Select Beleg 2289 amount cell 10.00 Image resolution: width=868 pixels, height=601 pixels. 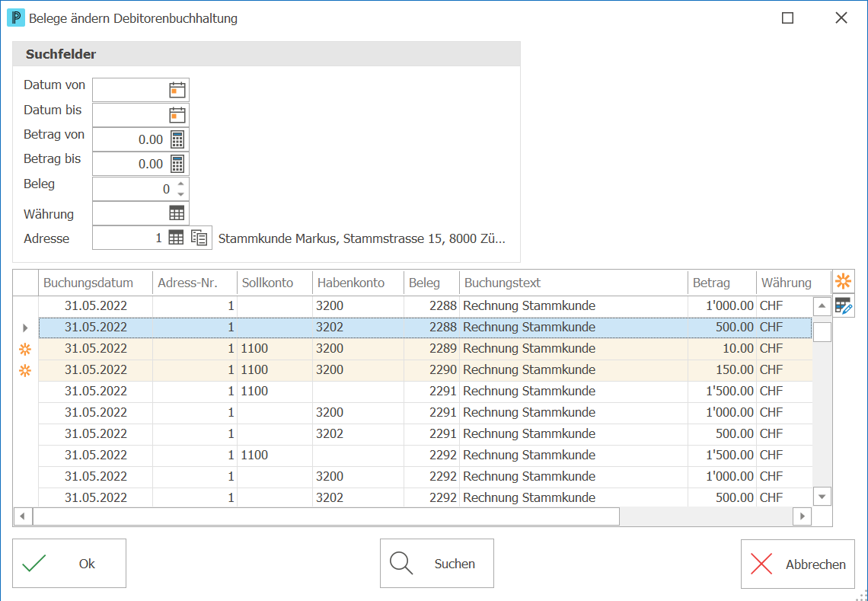[722, 349]
